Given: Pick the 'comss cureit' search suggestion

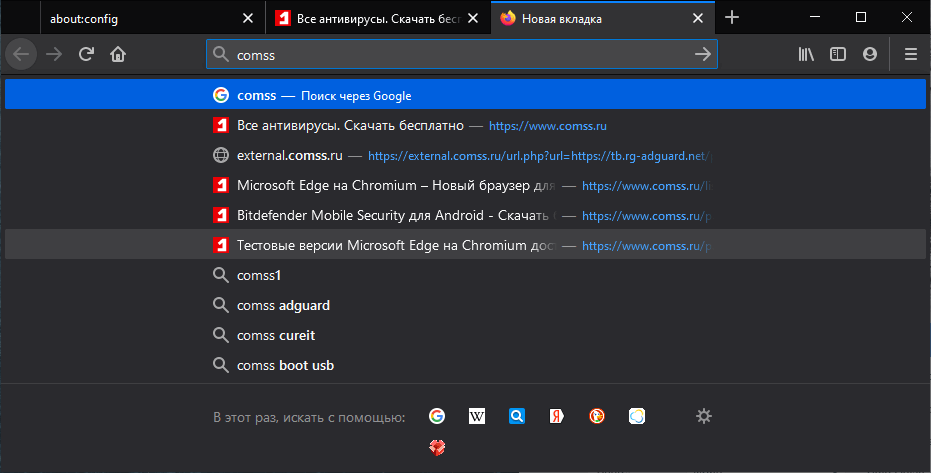Looking at the screenshot, I should point(276,336).
